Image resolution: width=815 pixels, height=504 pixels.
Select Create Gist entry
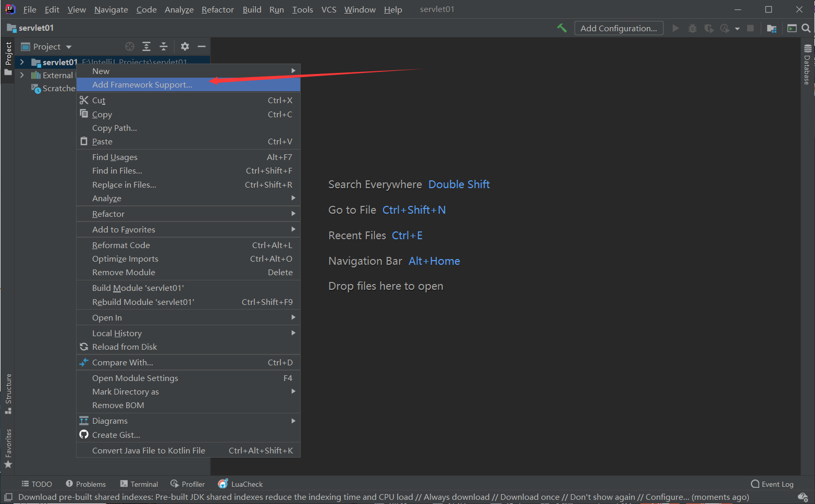[x=188, y=435]
